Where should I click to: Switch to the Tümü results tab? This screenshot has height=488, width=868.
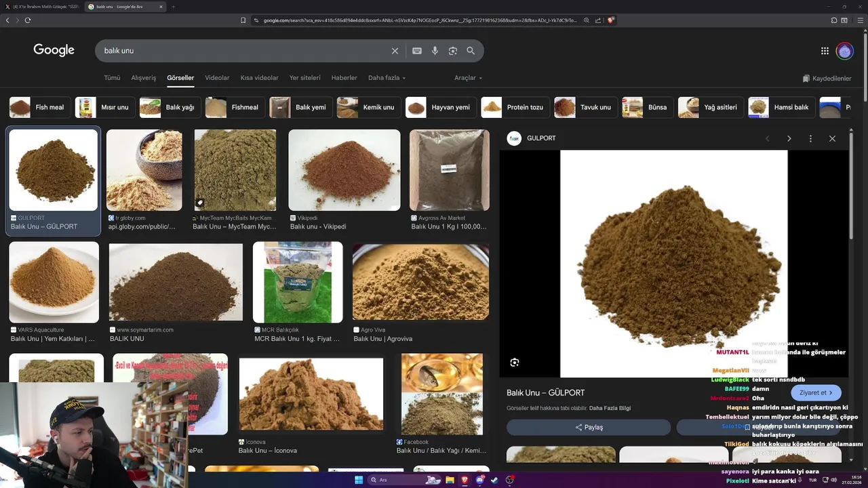pyautogui.click(x=112, y=78)
